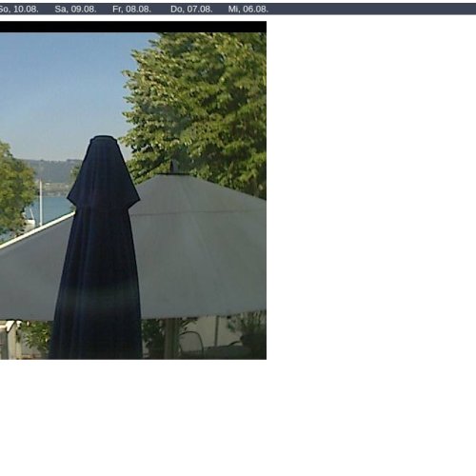Select the Sa, 09.08. date tab

(x=75, y=10)
